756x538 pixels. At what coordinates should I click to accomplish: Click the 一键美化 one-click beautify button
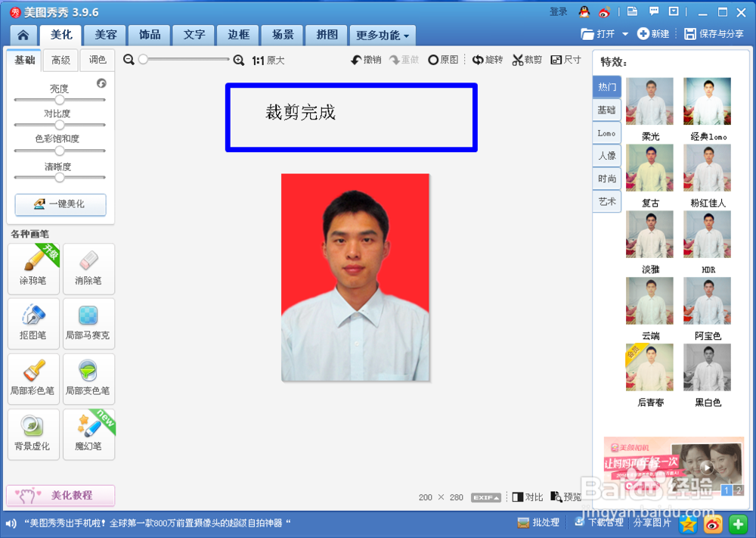point(60,204)
